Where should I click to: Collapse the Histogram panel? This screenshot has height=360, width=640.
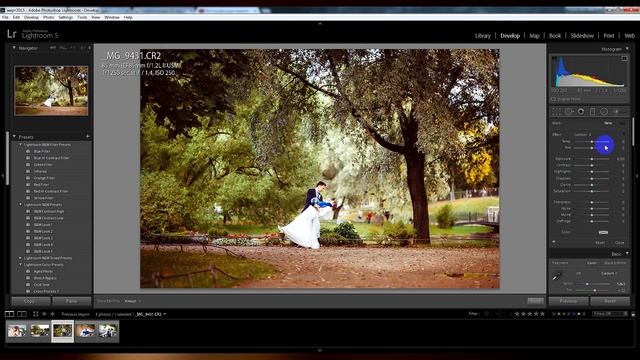[627, 49]
